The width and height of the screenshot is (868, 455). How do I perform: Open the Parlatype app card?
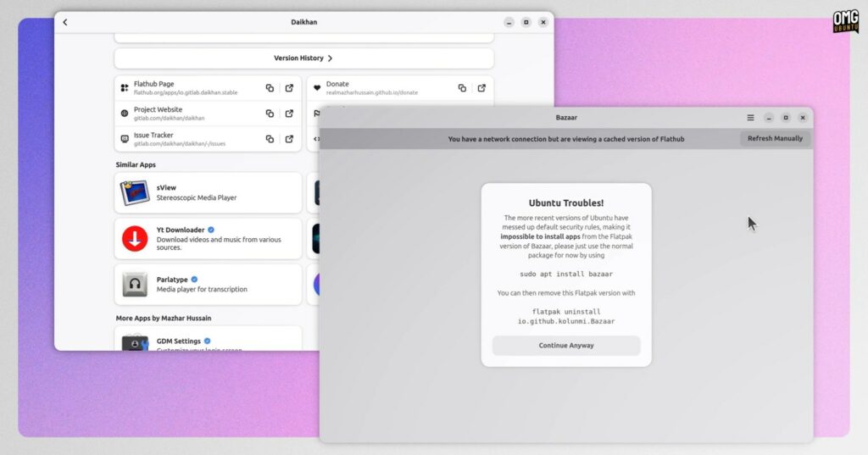click(x=209, y=285)
